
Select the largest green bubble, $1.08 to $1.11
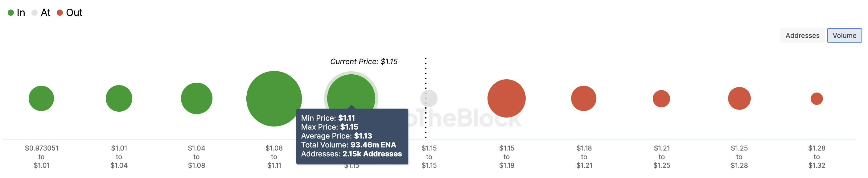tap(274, 98)
